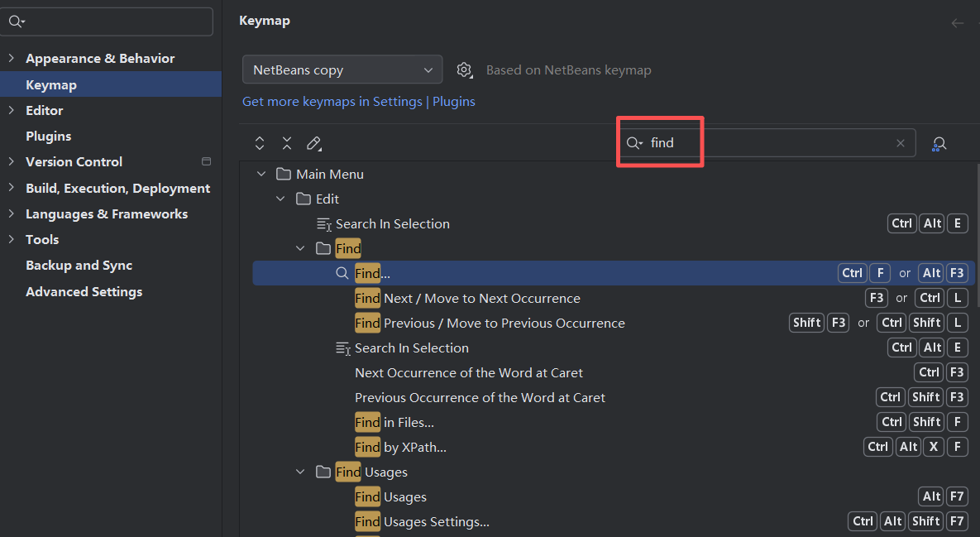Viewport: 980px width, 537px height.
Task: Collapse the Find folder node
Action: [300, 248]
